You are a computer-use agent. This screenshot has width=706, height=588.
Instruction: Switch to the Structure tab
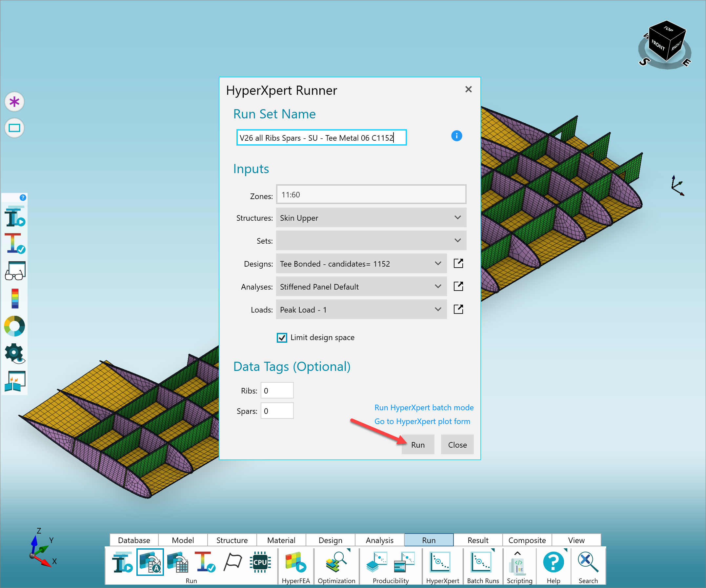(x=232, y=540)
